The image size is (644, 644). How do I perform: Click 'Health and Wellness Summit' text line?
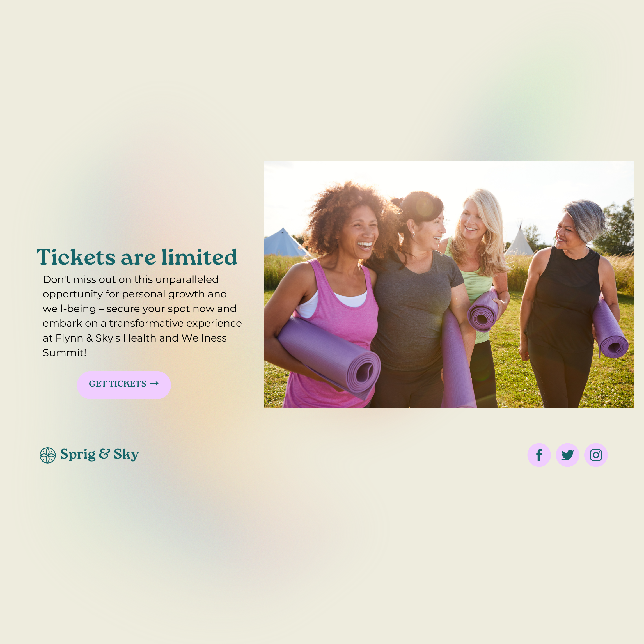coord(135,338)
